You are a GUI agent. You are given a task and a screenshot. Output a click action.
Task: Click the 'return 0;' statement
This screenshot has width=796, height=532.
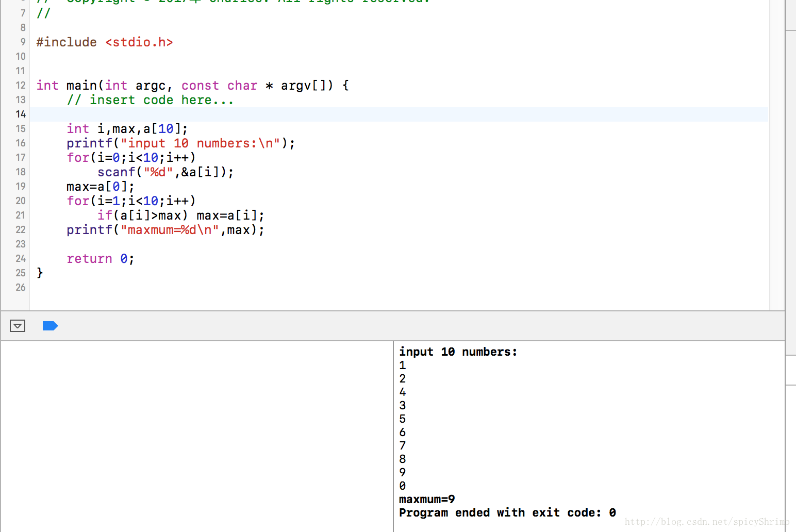click(101, 259)
